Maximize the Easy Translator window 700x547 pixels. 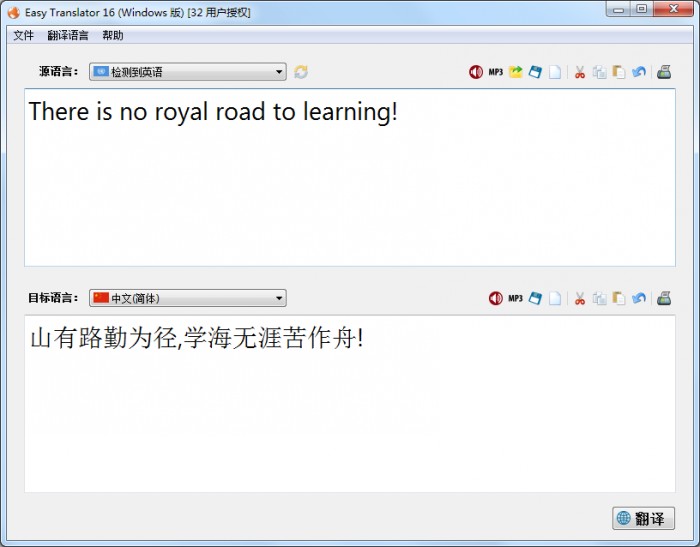[x=642, y=9]
